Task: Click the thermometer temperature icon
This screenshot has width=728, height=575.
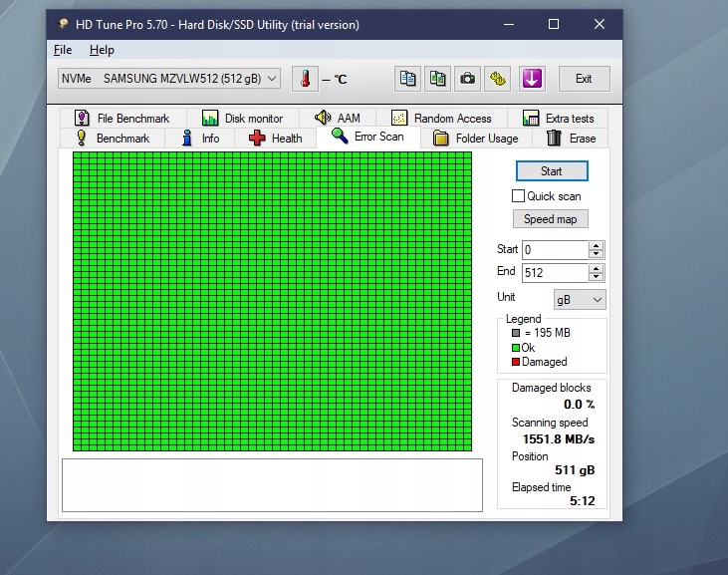Action: tap(305, 79)
